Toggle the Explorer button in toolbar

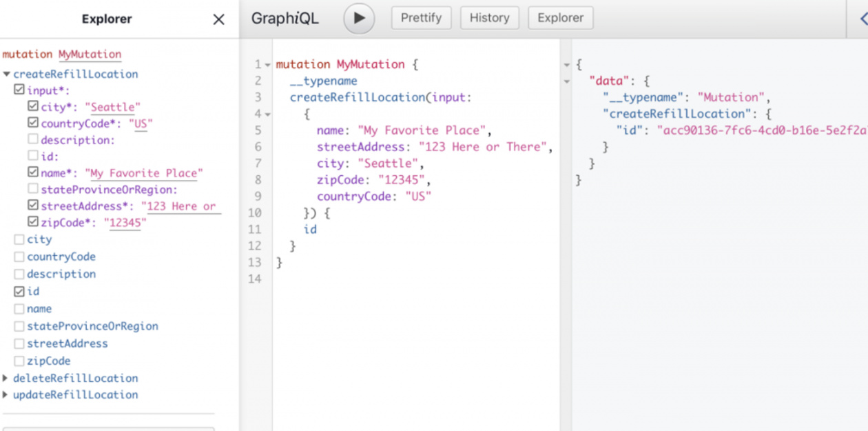click(560, 18)
